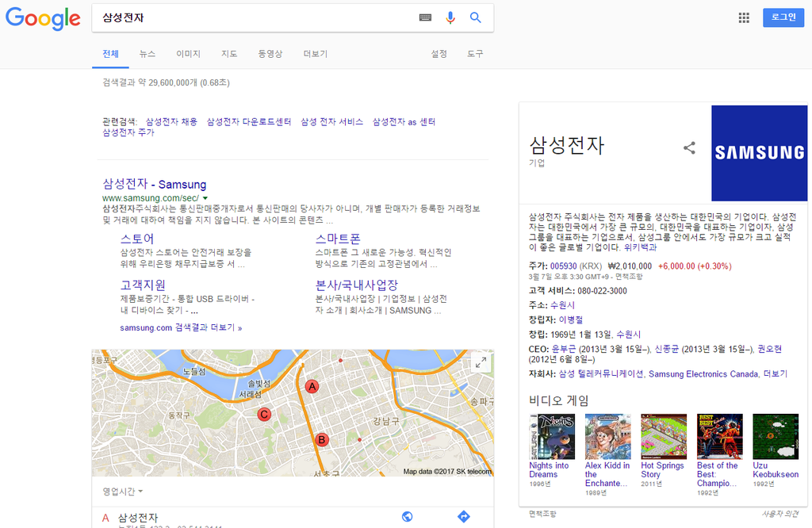This screenshot has width=812, height=528.
Task: Open the 본사/국내사업장 sitelink
Action: pyautogui.click(x=357, y=285)
